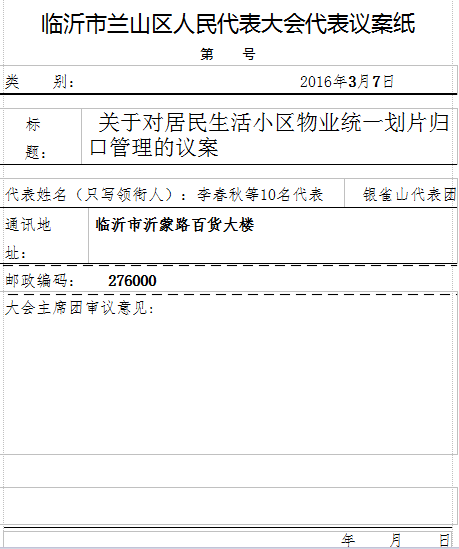The width and height of the screenshot is (459, 549).
Task: Click the 邮政编码 label
Action: coord(39,281)
